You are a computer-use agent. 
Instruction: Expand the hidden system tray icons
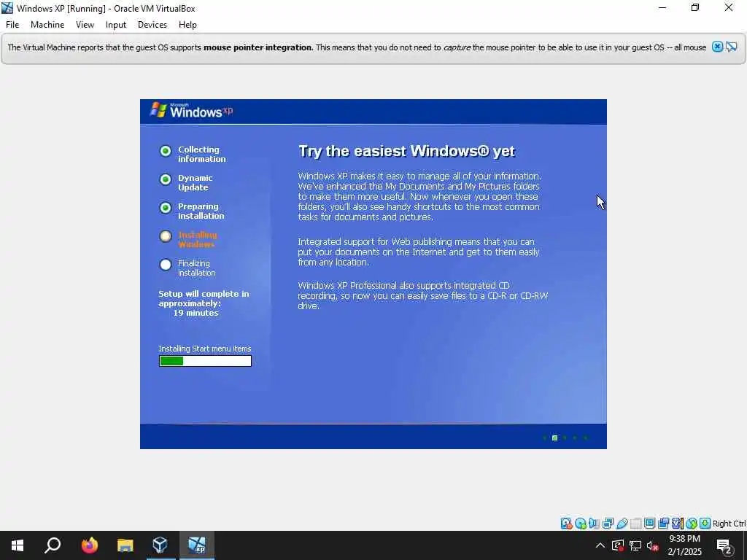[x=600, y=545]
